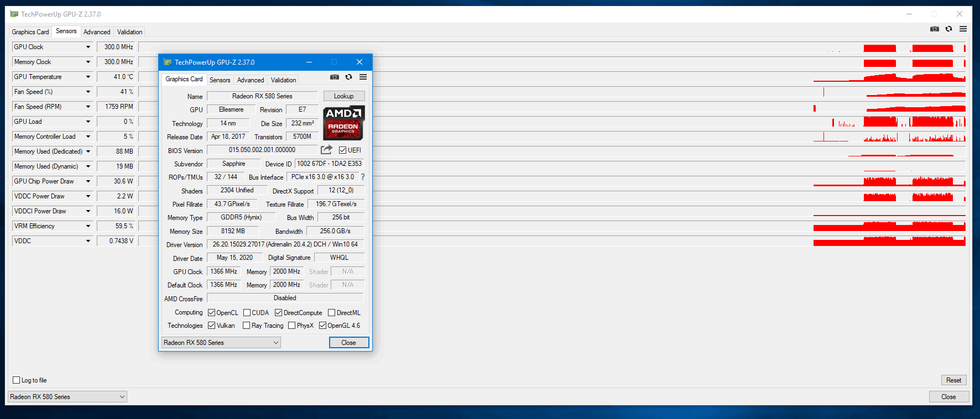This screenshot has width=980, height=419.
Task: Open the VRM Efficiency sensor dropdown
Action: point(88,226)
